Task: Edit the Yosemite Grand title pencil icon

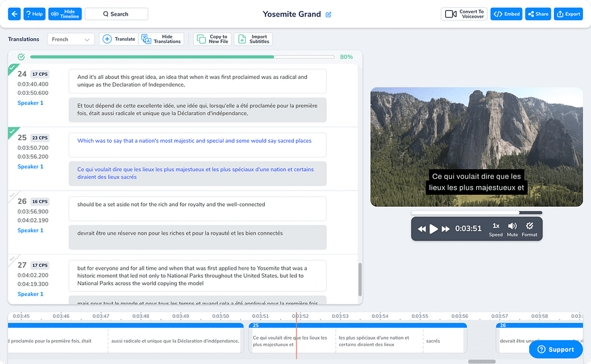Action: [328, 15]
